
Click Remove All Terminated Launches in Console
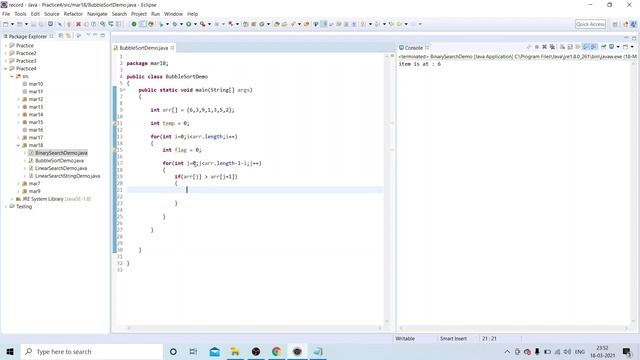pos(552,47)
